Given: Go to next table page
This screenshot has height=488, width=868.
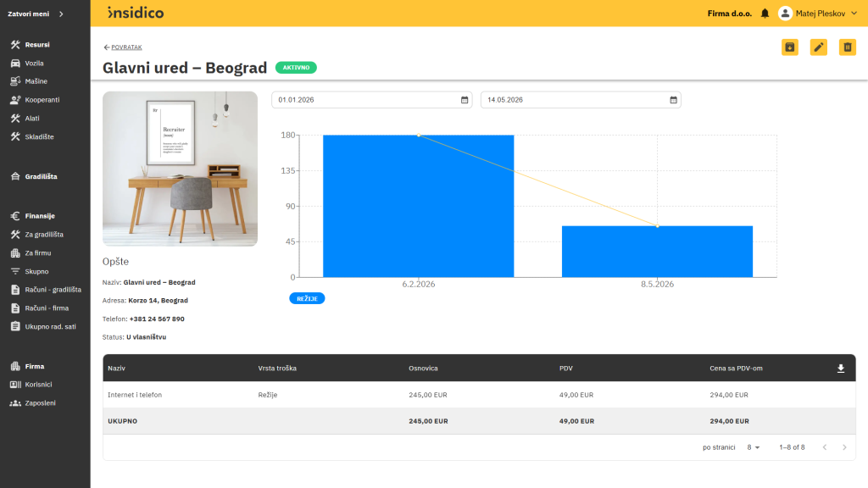Looking at the screenshot, I should [844, 447].
